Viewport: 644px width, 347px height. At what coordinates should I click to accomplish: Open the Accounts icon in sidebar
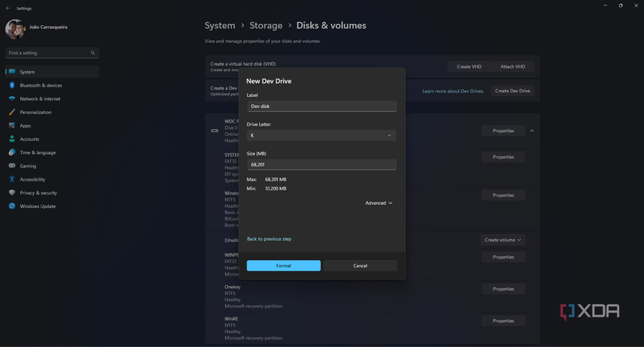tap(12, 139)
